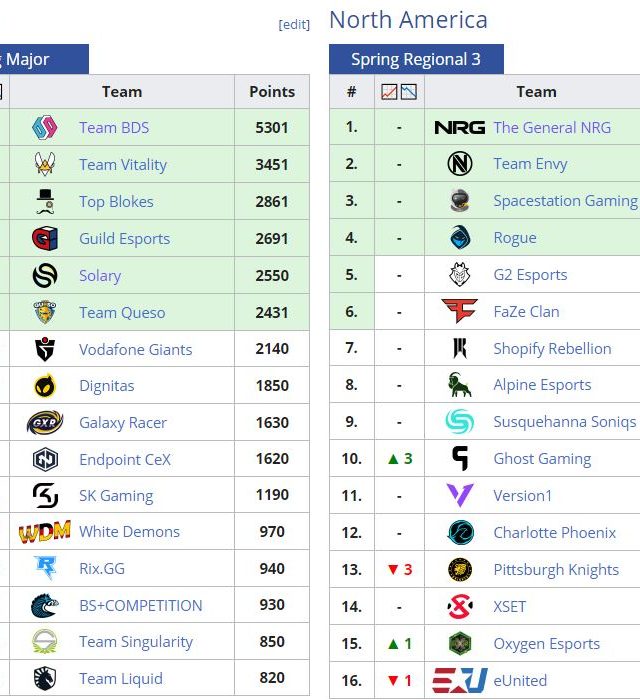Click the G2 Esports logo
Screen dimensions: 640x700
tap(460, 275)
